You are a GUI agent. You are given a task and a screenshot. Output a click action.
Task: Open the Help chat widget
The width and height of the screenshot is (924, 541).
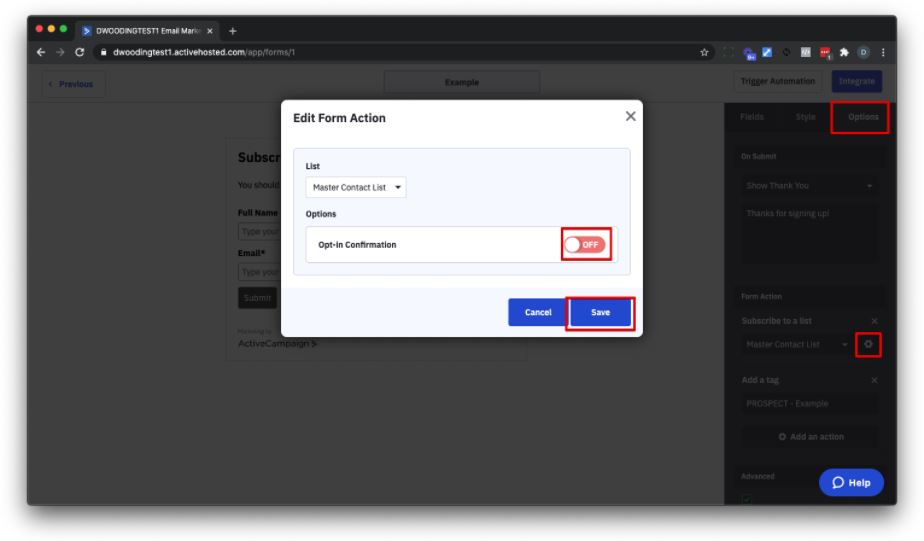pos(851,483)
